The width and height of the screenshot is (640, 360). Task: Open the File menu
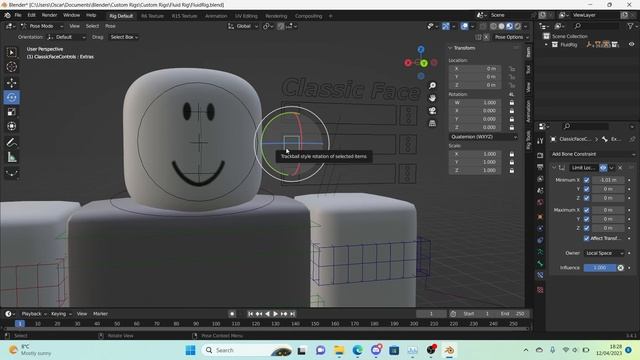point(18,15)
